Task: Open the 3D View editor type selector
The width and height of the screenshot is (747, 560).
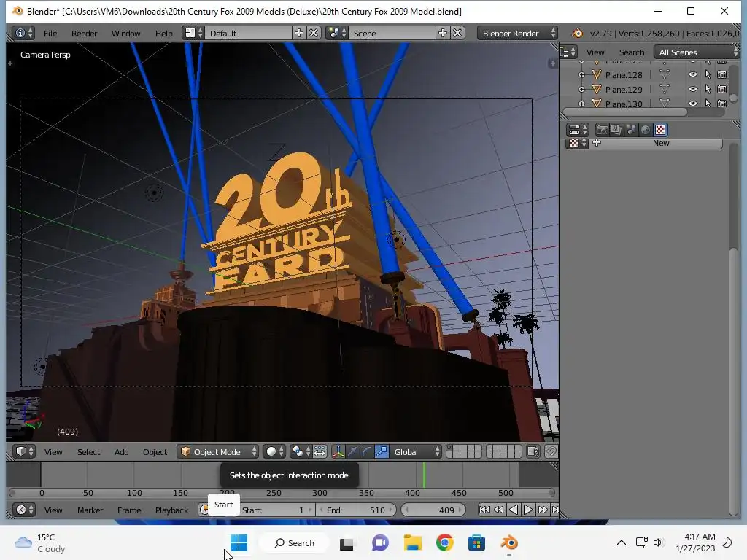Action: pos(24,451)
